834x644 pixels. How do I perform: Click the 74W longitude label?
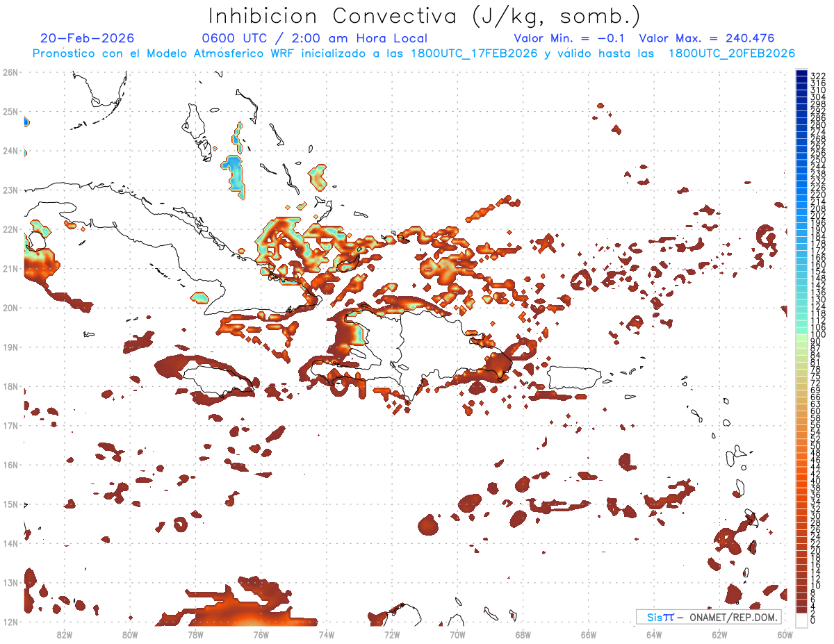327,634
